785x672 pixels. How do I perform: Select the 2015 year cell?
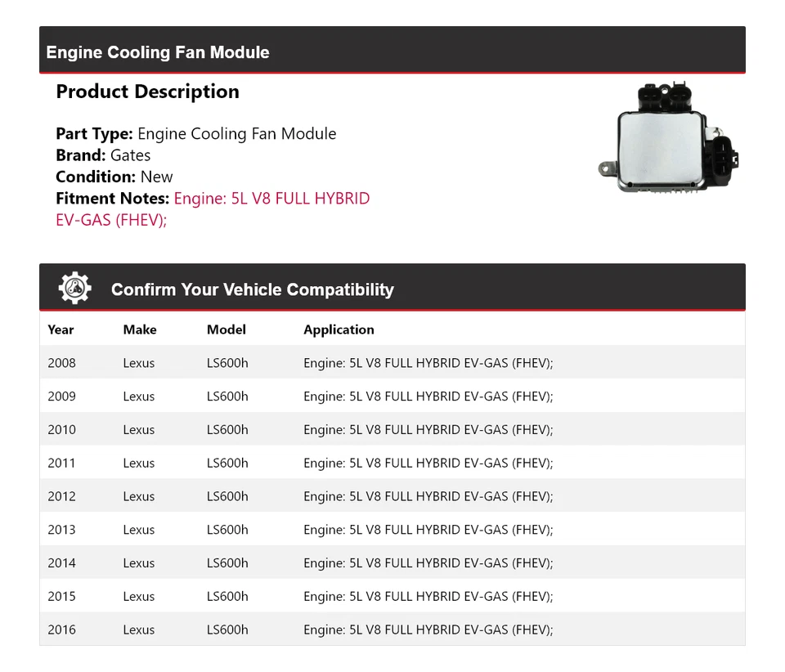[61, 597]
